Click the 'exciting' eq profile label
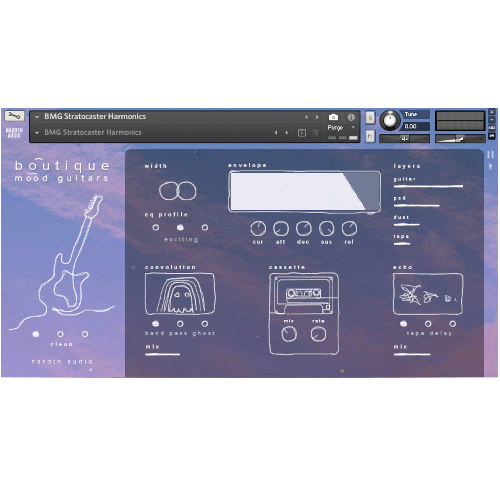Image resolution: width=500 pixels, height=500 pixels. (x=181, y=239)
